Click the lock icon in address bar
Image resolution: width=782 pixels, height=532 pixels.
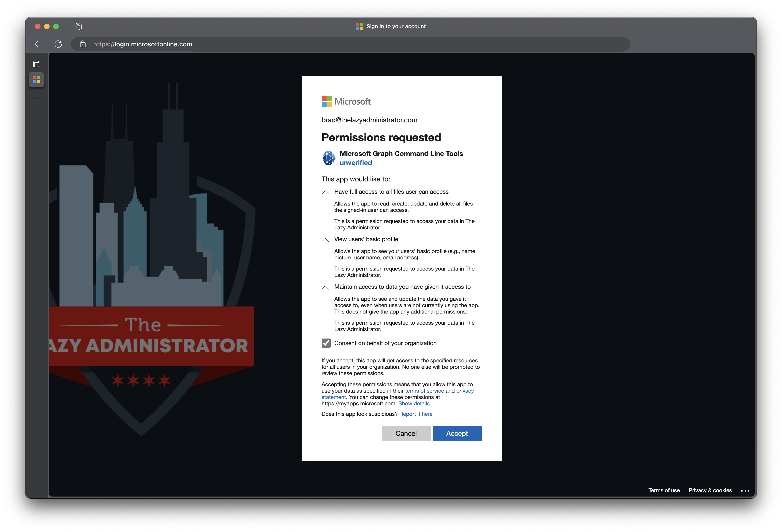83,44
